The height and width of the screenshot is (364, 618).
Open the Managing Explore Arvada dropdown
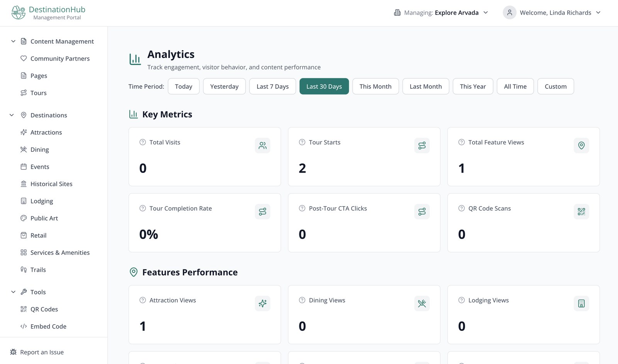(x=441, y=13)
